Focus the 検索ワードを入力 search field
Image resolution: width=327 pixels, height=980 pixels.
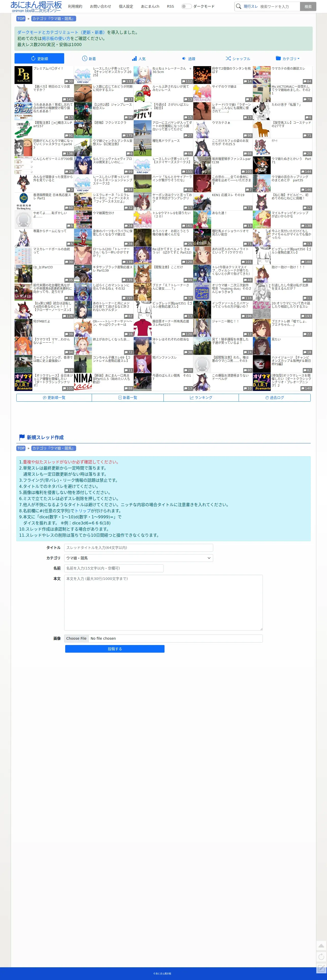[279, 6]
